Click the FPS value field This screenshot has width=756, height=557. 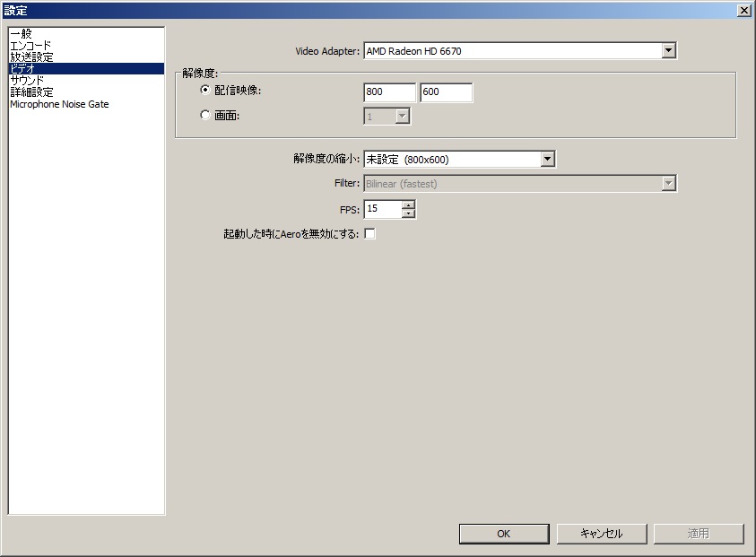point(383,209)
